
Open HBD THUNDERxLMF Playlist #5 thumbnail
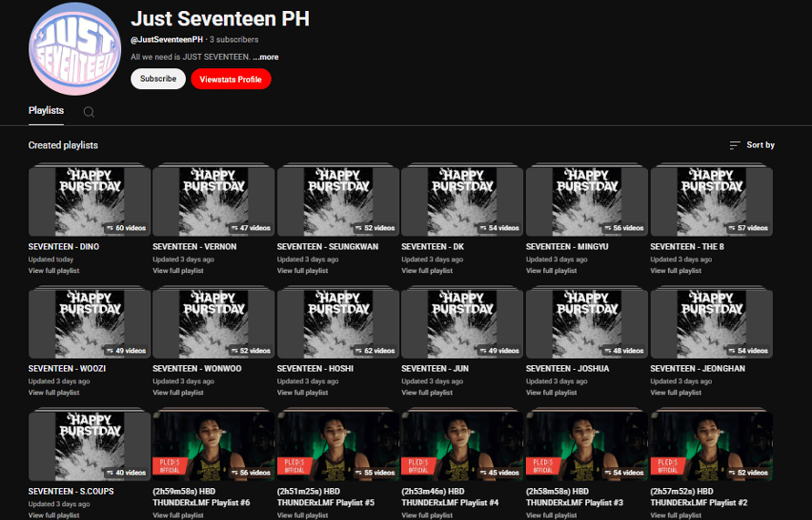click(338, 446)
